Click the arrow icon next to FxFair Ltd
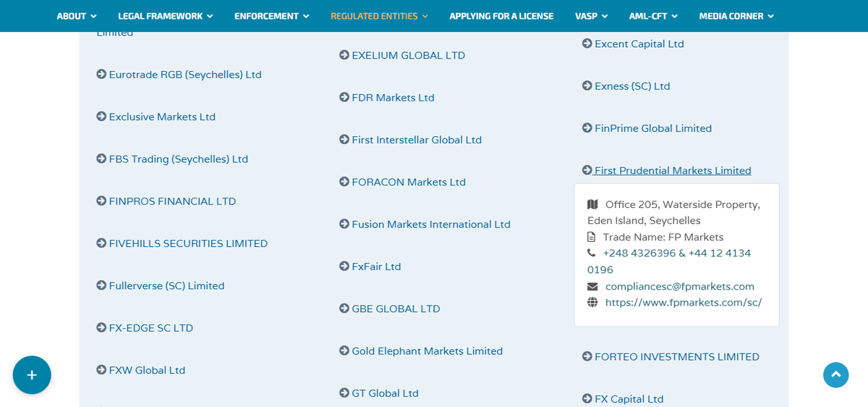 point(344,267)
